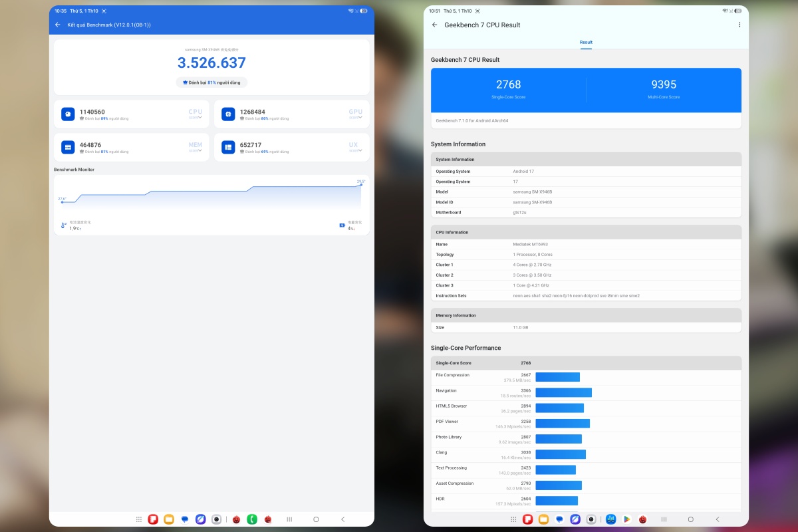Tap the Cluster 3 row 1 Core @ 4.21 GHz
Screen dimensions: 798x532
pyautogui.click(x=586, y=285)
